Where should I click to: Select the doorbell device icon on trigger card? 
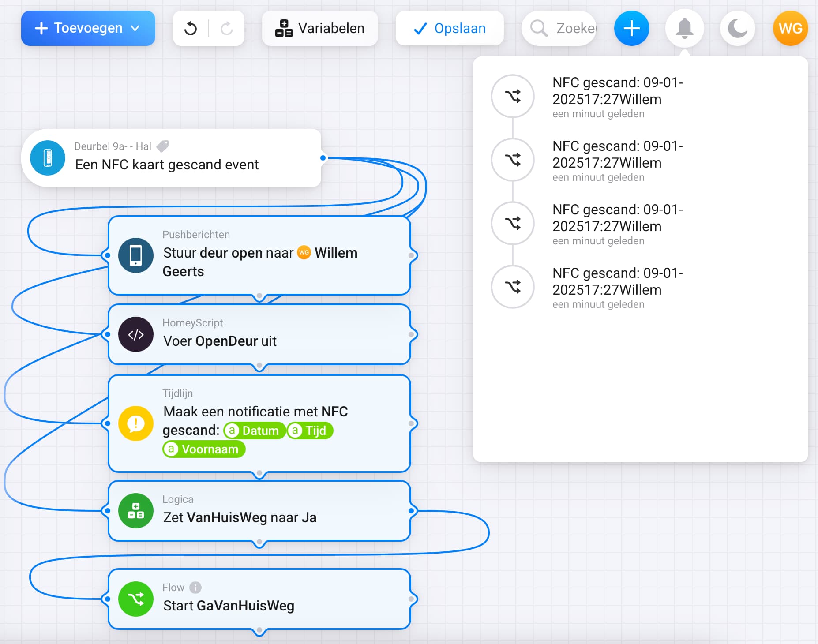48,158
